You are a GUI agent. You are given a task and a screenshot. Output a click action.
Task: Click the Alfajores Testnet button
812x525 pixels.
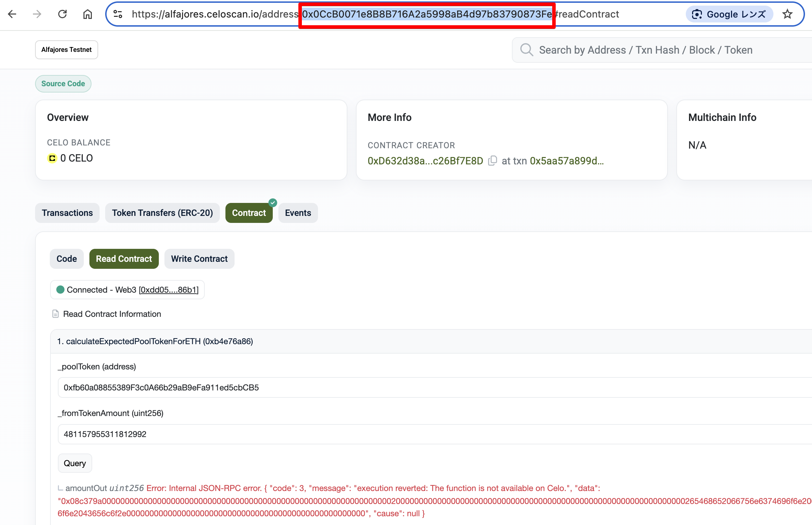coord(67,50)
